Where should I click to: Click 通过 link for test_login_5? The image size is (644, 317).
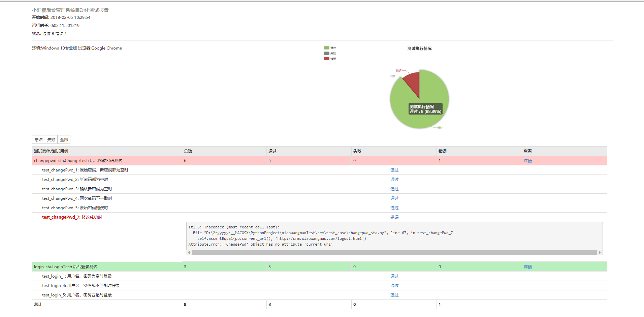point(394,295)
